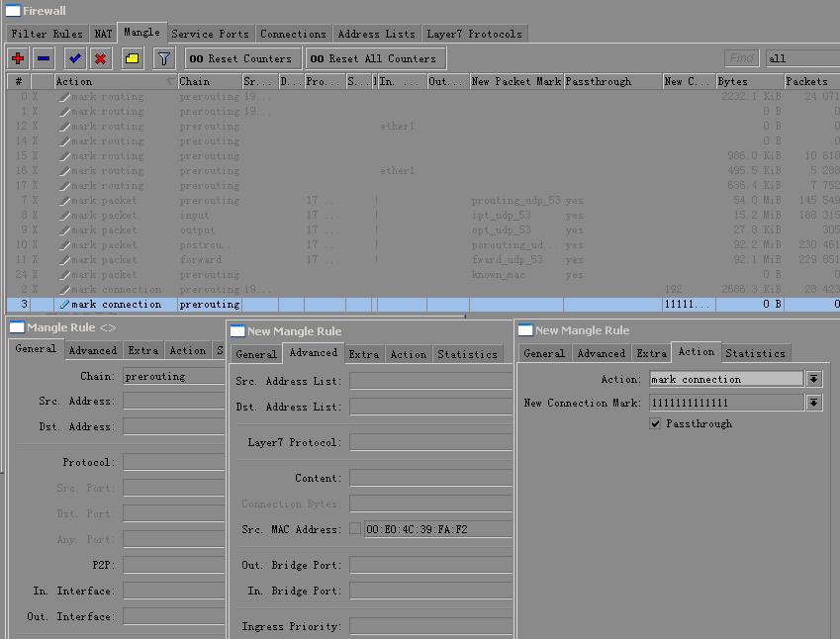Open Statistics tab in right New Mangle Rule
This screenshot has width=840, height=639.
click(x=755, y=353)
